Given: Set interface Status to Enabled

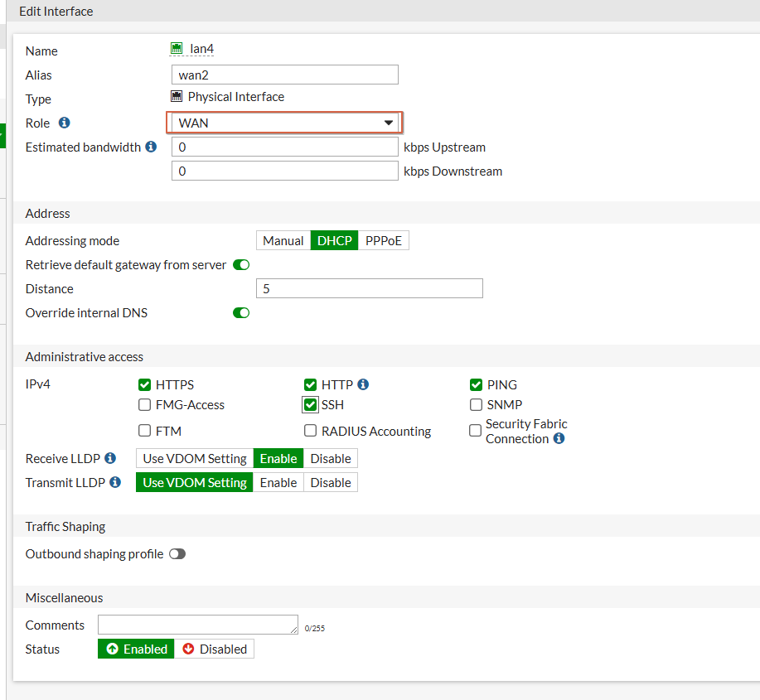Looking at the screenshot, I should pos(136,649).
